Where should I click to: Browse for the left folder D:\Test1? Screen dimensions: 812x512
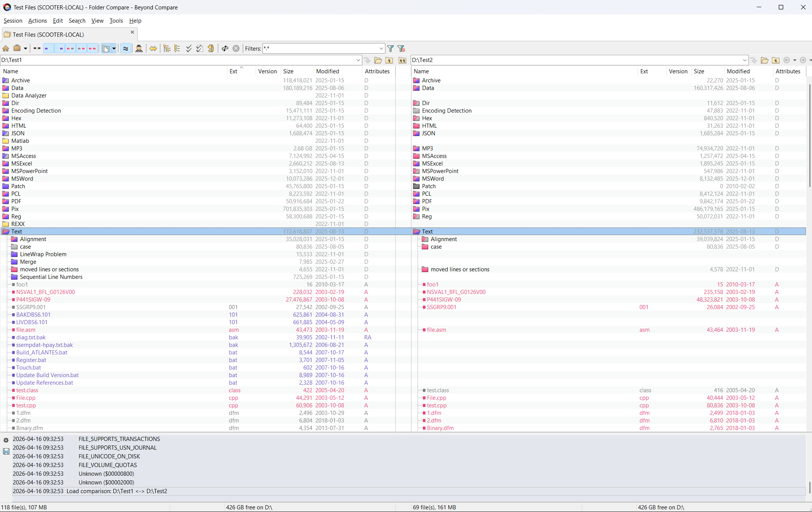378,60
